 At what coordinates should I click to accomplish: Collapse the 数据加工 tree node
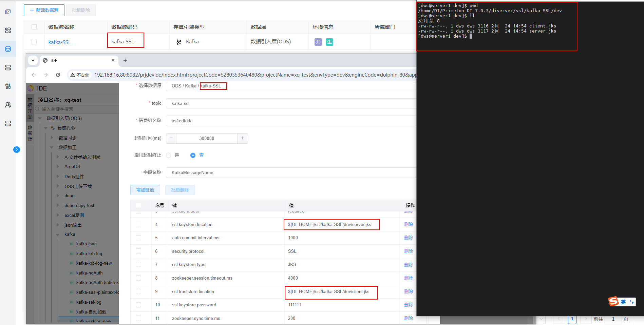pyautogui.click(x=52, y=147)
